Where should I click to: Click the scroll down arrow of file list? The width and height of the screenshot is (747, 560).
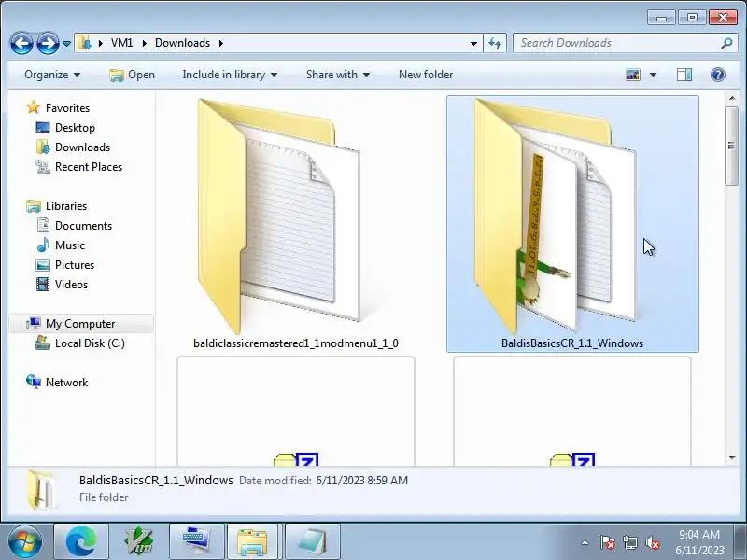tap(731, 458)
